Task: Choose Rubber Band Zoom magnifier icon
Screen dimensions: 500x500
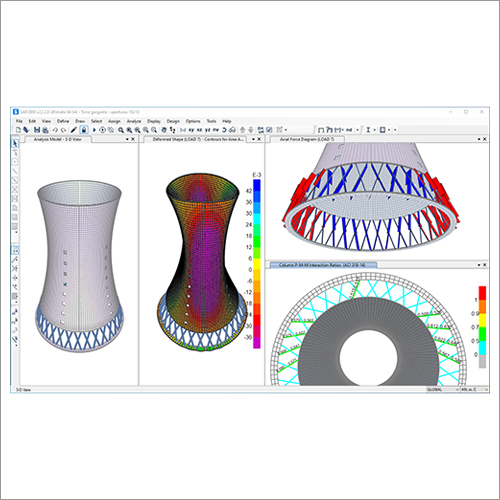Action: click(121, 130)
